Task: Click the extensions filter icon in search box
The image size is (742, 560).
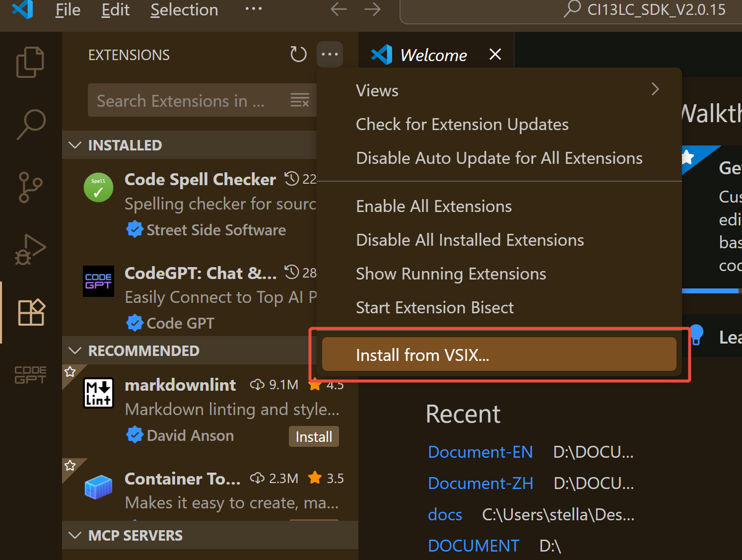Action: pyautogui.click(x=300, y=100)
